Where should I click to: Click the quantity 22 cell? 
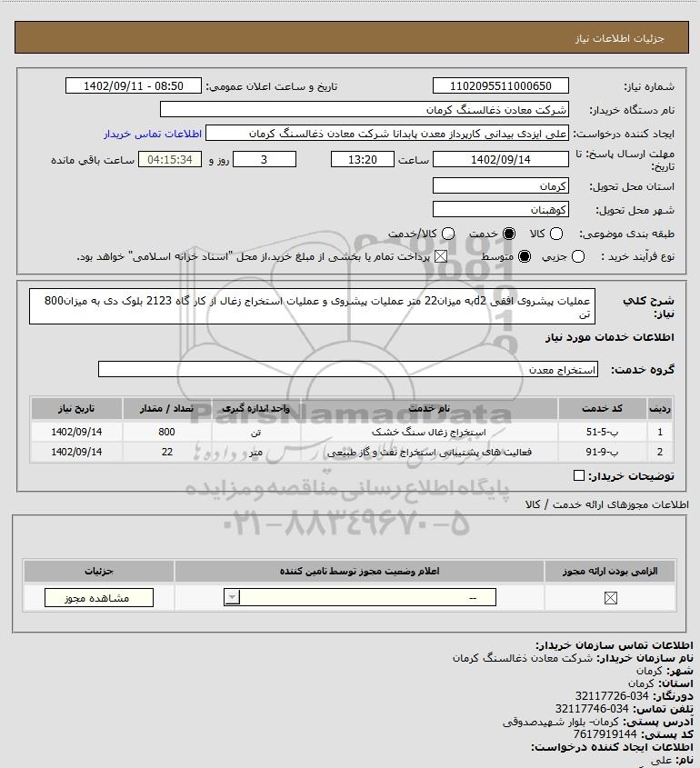click(x=166, y=452)
